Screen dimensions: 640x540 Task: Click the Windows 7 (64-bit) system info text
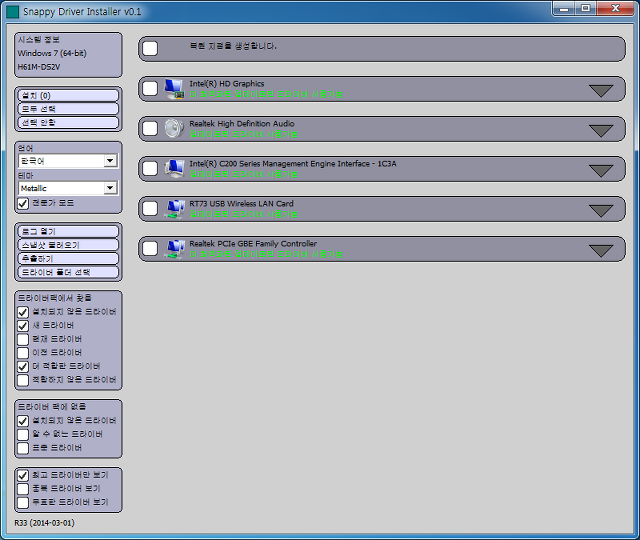point(52,53)
